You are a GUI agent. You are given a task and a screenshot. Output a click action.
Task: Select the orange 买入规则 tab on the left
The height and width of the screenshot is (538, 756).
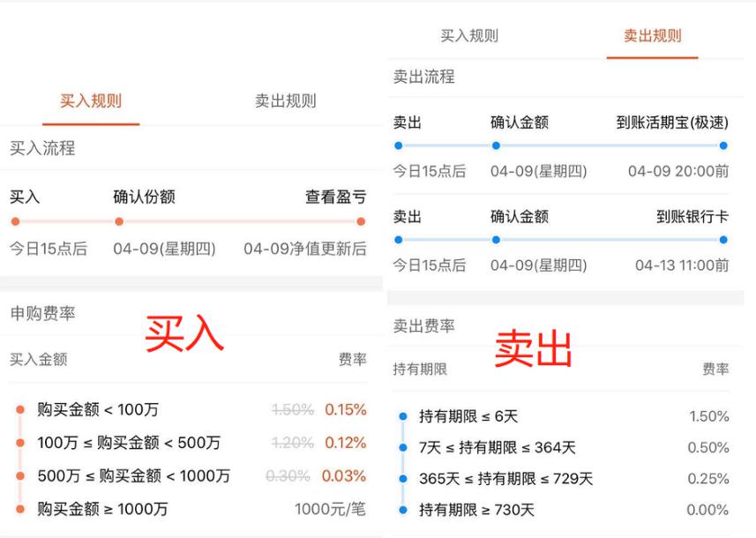pos(91,101)
